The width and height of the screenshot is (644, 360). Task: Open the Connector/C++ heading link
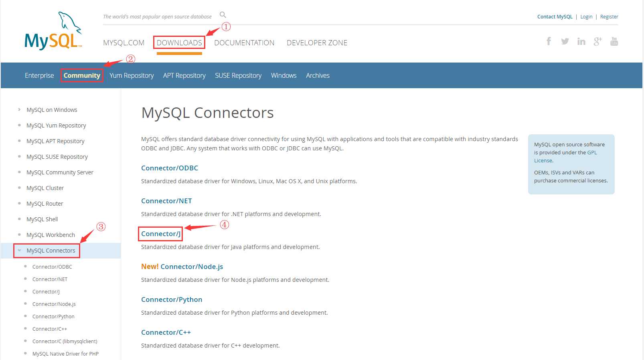[166, 332]
